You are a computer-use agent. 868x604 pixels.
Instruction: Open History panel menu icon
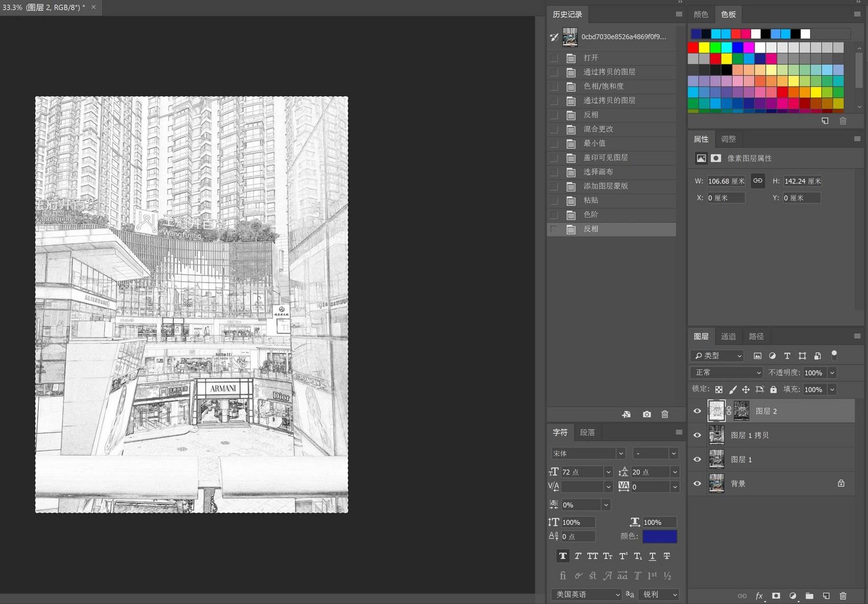679,14
